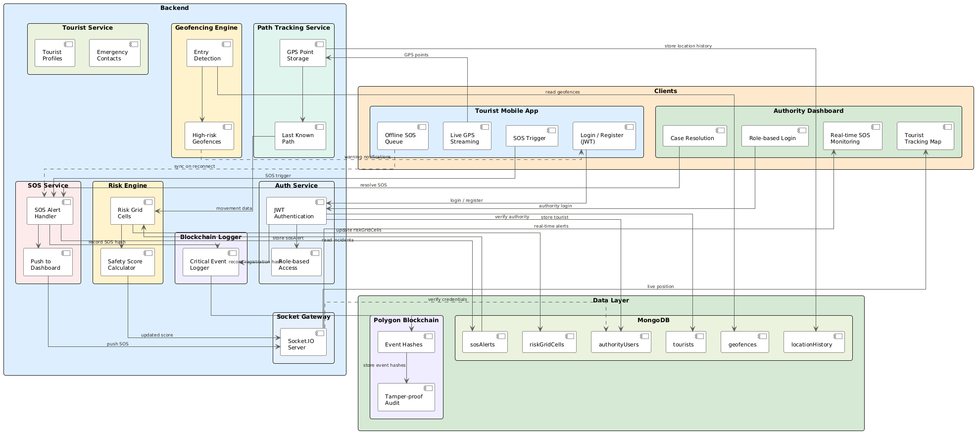Click the component icon in GPS Point Storage
The height and width of the screenshot is (437, 980).
point(319,45)
